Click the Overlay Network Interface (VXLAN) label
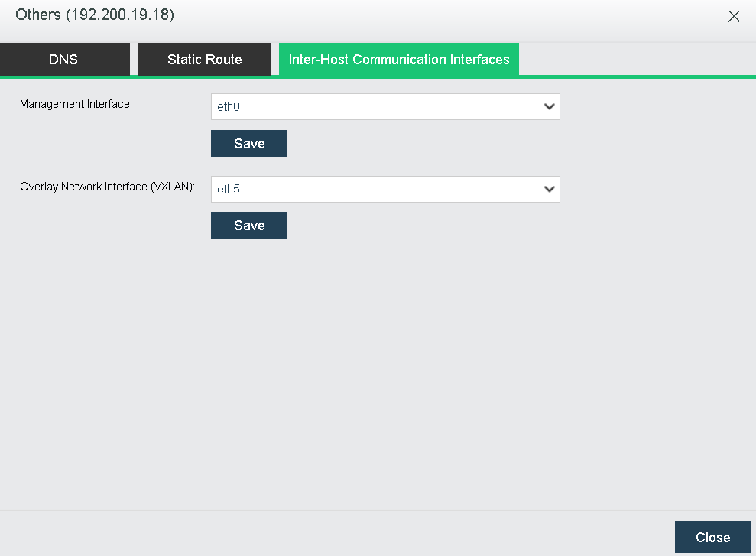Image resolution: width=756 pixels, height=556 pixels. pyautogui.click(x=108, y=187)
